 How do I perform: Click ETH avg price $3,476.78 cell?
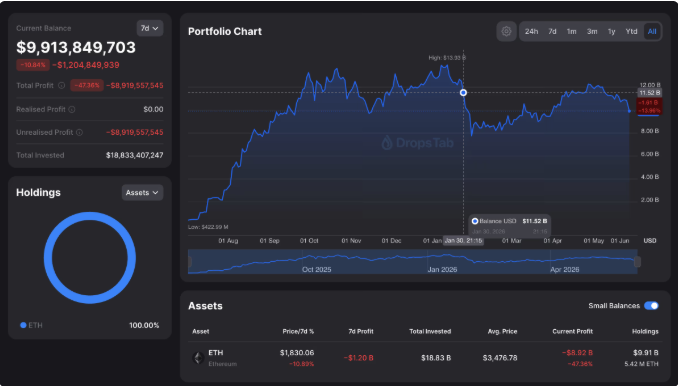click(x=500, y=358)
